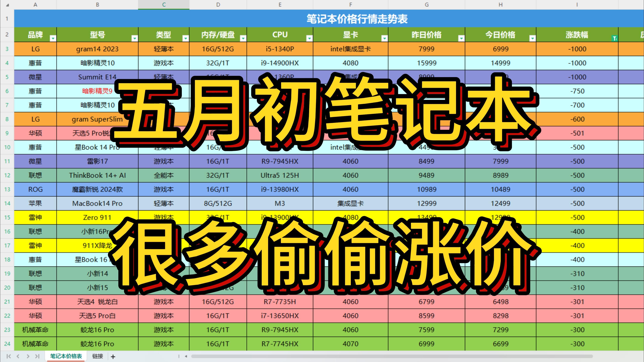Select column G header
Screen dimensions: 644x362
click(x=426, y=5)
